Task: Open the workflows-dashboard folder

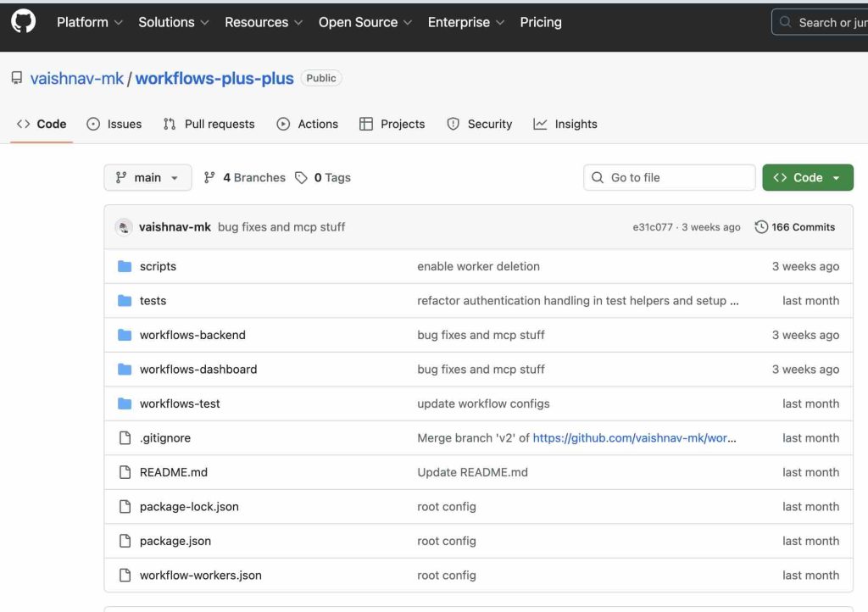Action: coord(198,370)
